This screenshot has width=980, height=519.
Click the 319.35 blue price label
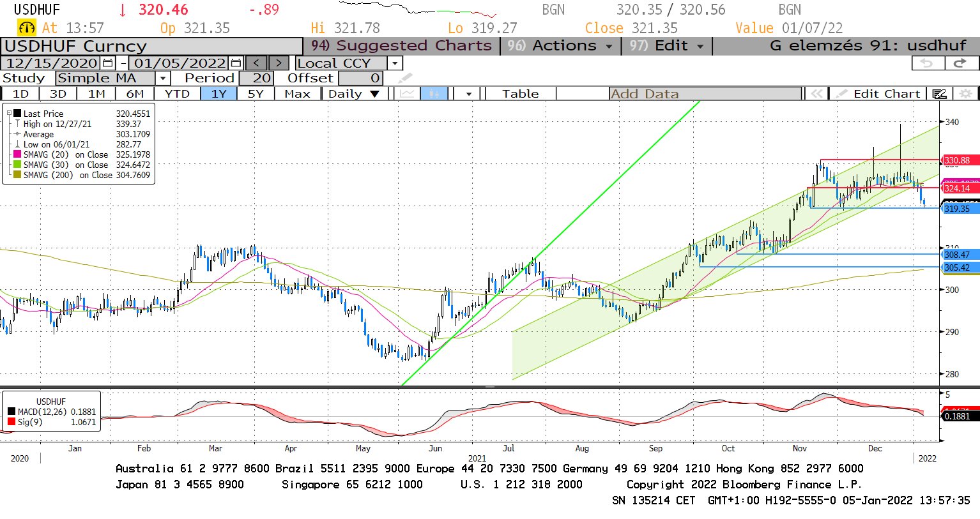pyautogui.click(x=960, y=209)
